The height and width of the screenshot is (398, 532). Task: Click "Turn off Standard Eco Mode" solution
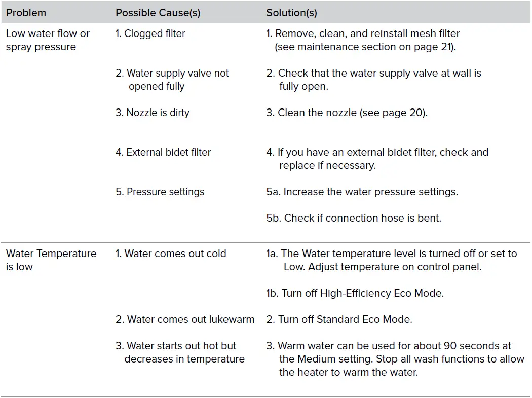click(339, 319)
